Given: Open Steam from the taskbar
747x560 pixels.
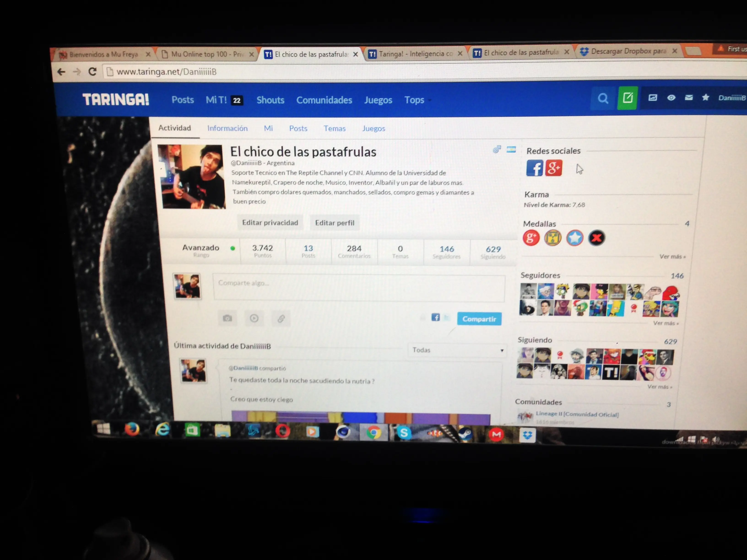Looking at the screenshot, I should [465, 433].
